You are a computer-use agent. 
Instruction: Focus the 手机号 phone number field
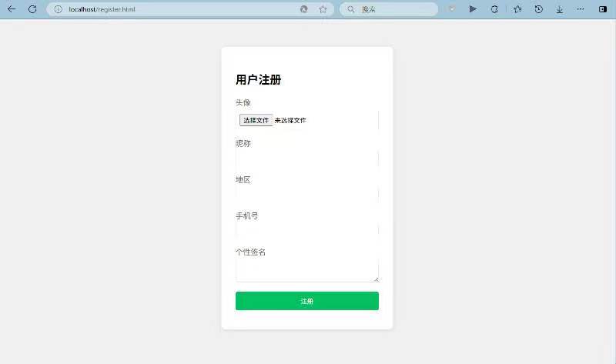tap(306, 231)
